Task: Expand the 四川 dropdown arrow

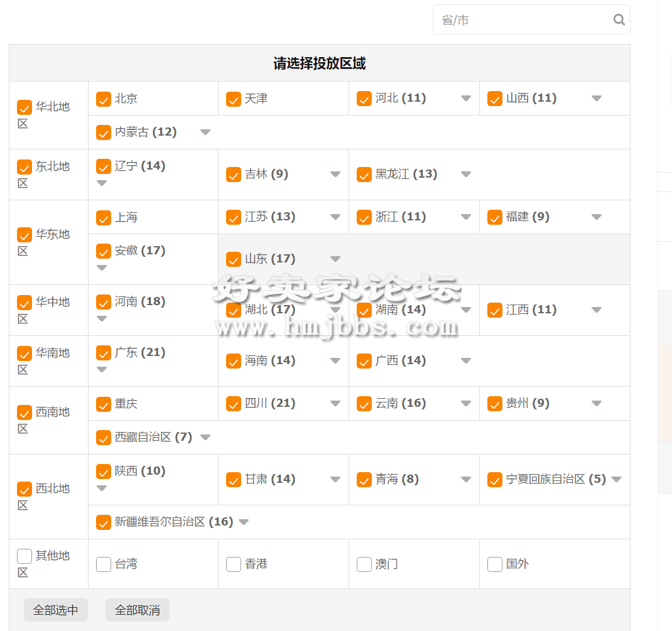Action: [x=335, y=404]
